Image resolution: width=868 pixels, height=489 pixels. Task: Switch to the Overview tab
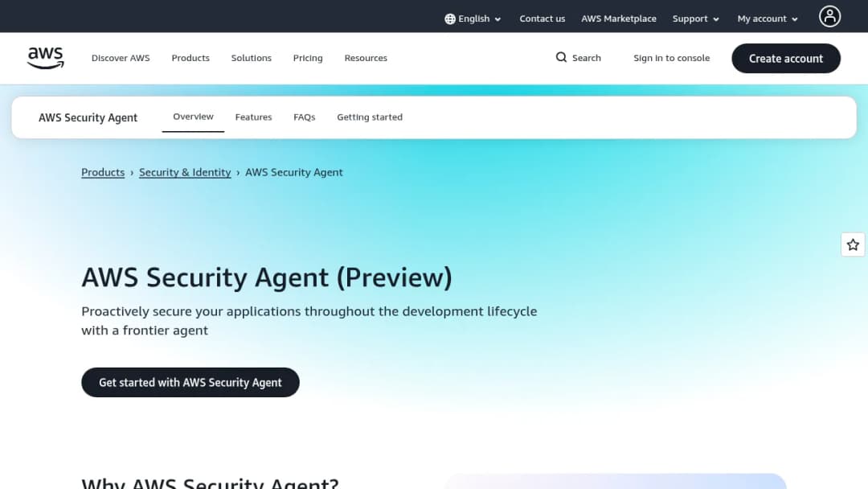pyautogui.click(x=193, y=117)
